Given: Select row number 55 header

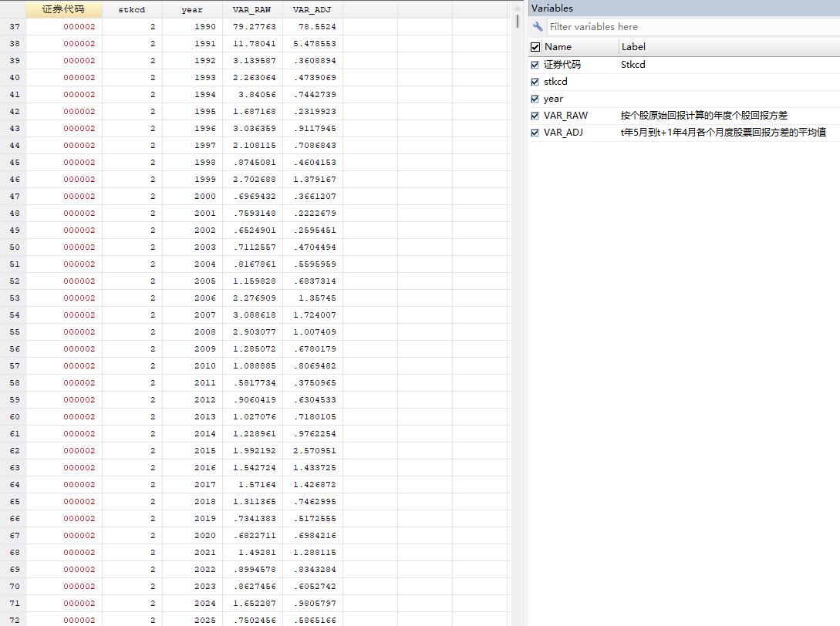Looking at the screenshot, I should click(13, 332).
